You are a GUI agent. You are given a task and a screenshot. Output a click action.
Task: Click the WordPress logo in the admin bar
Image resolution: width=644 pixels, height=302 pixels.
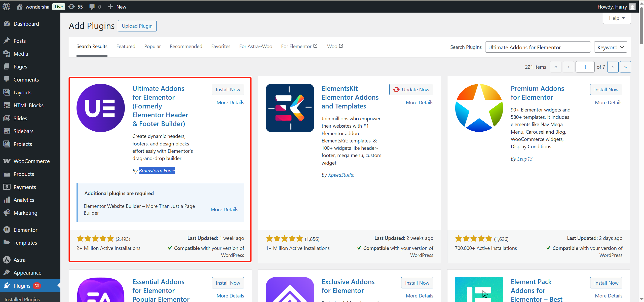point(6,7)
